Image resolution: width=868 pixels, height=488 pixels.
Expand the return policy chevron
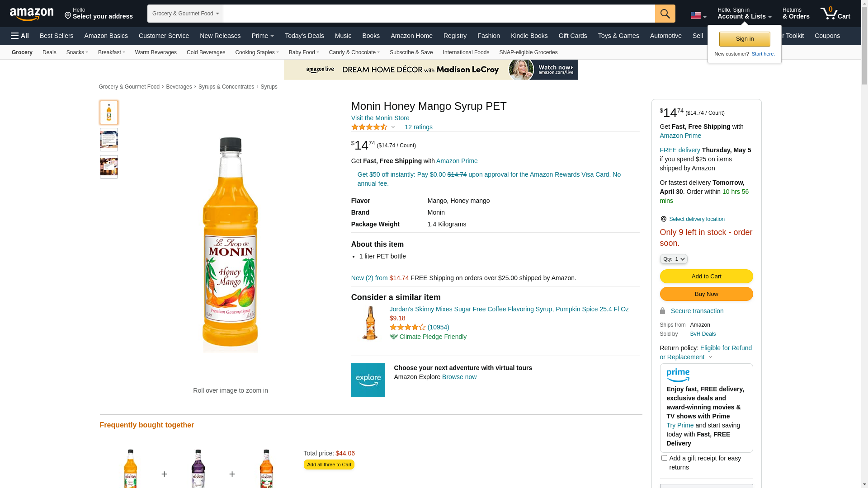click(x=710, y=357)
